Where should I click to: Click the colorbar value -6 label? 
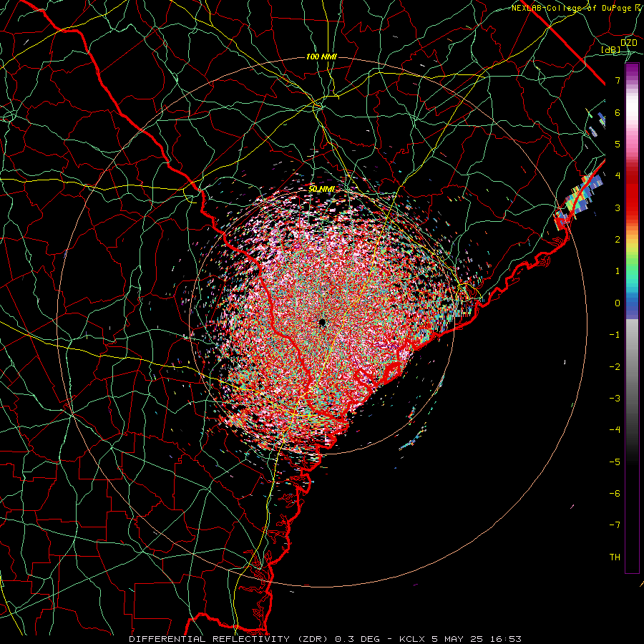point(615,494)
